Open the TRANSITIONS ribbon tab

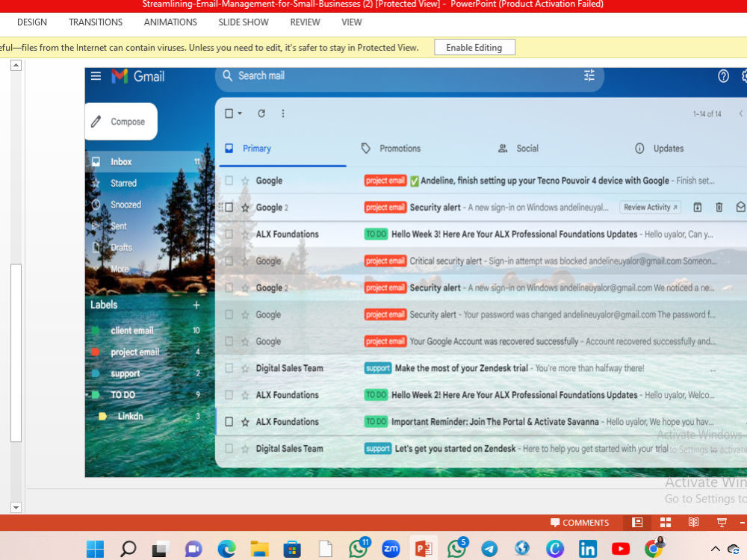96,22
